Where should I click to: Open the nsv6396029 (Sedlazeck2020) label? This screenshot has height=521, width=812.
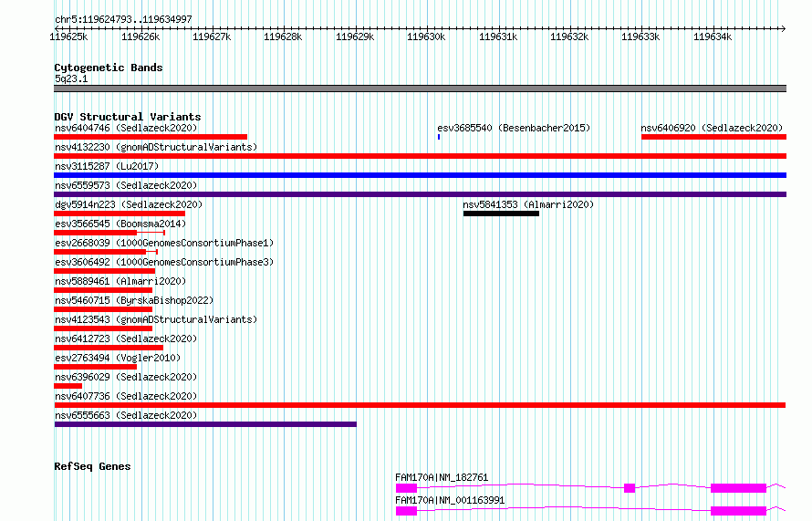[126, 377]
